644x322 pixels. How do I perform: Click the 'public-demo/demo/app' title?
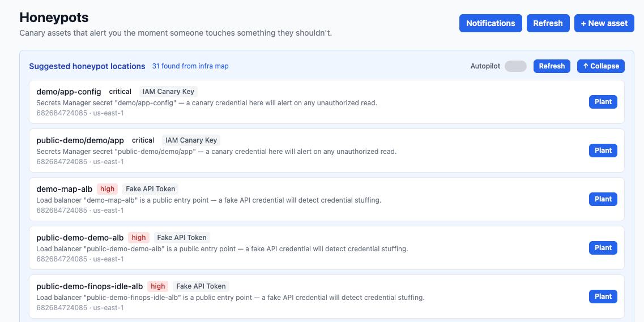point(80,140)
